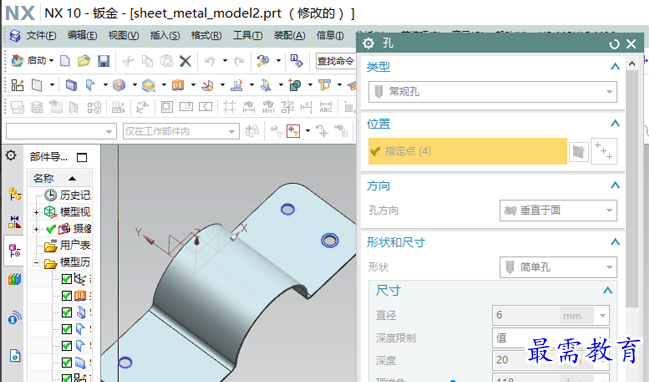Open the 装配(A) menu
The height and width of the screenshot is (382, 649).
289,36
